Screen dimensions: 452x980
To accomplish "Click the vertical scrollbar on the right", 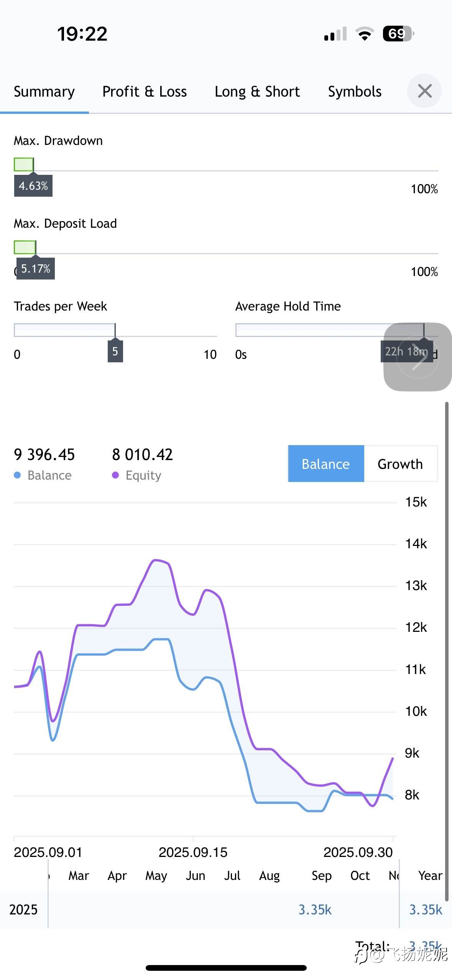I will (447, 652).
